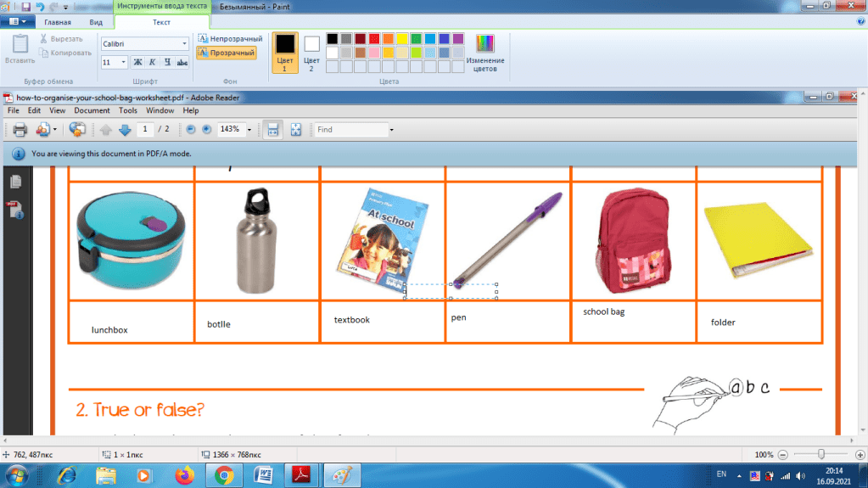Click the fit full page icon
This screenshot has height=488, width=868.
coord(296,130)
